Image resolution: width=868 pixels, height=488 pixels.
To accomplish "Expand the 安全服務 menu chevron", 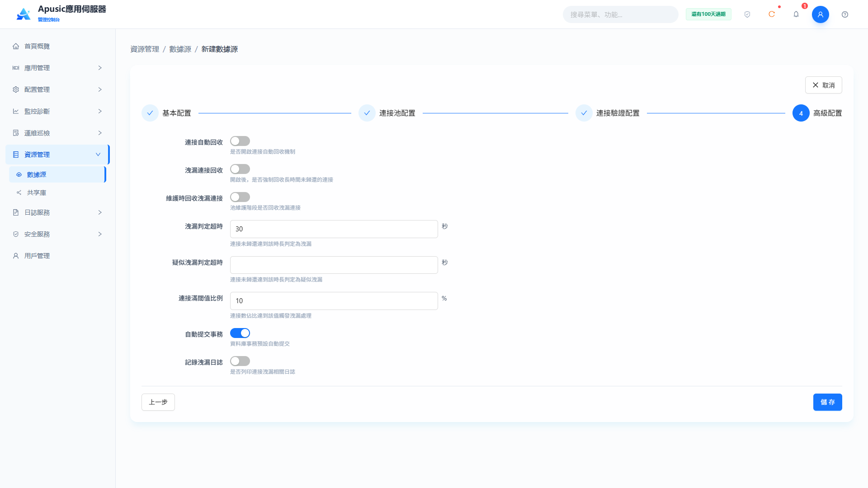I will pyautogui.click(x=100, y=234).
